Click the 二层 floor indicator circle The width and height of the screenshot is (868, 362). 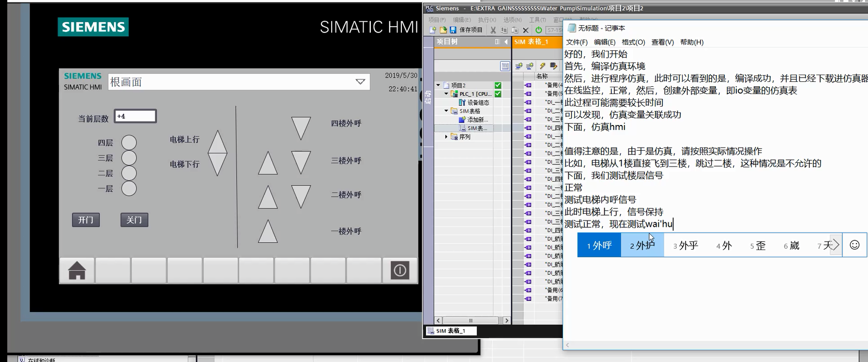coord(129,173)
